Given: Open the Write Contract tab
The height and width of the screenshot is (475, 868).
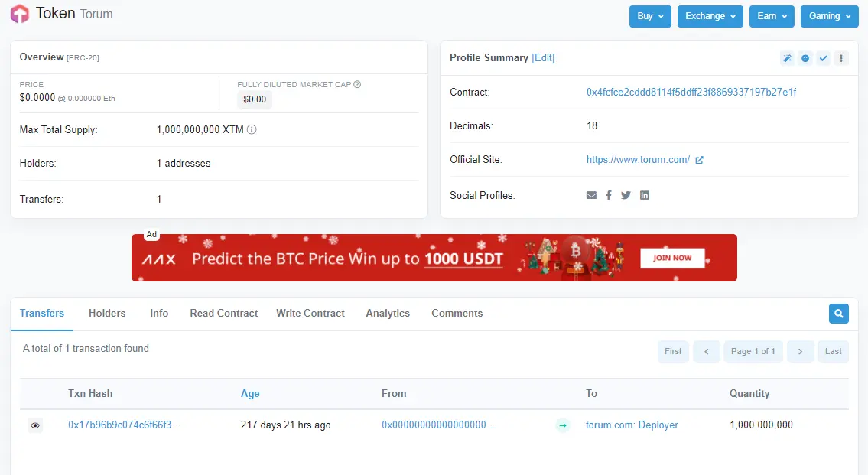Looking at the screenshot, I should point(310,314).
